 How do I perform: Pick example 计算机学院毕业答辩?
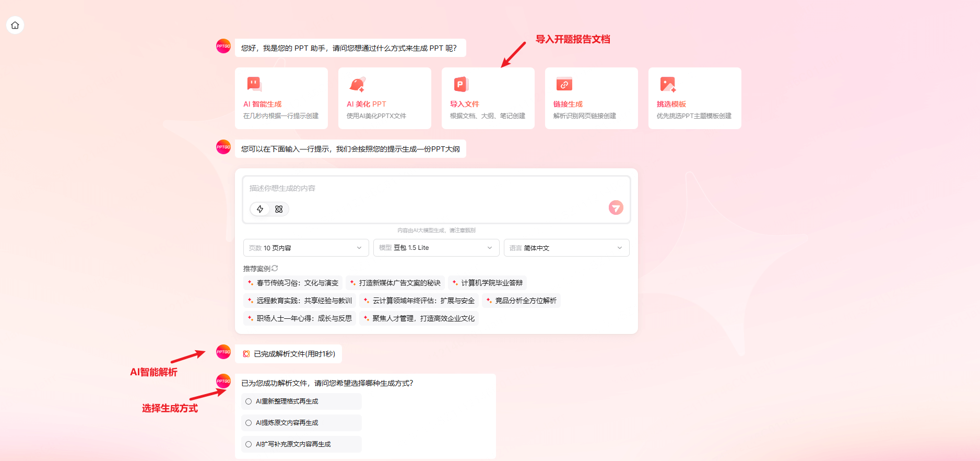coord(487,283)
